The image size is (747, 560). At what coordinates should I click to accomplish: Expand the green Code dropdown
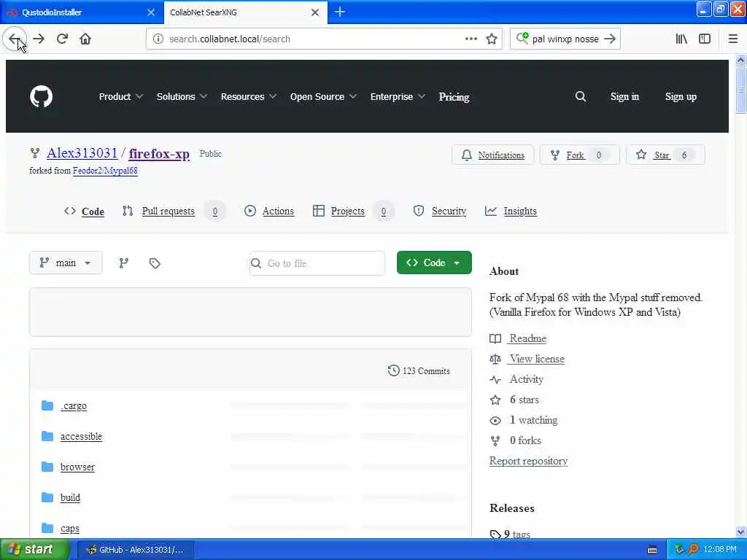(434, 262)
